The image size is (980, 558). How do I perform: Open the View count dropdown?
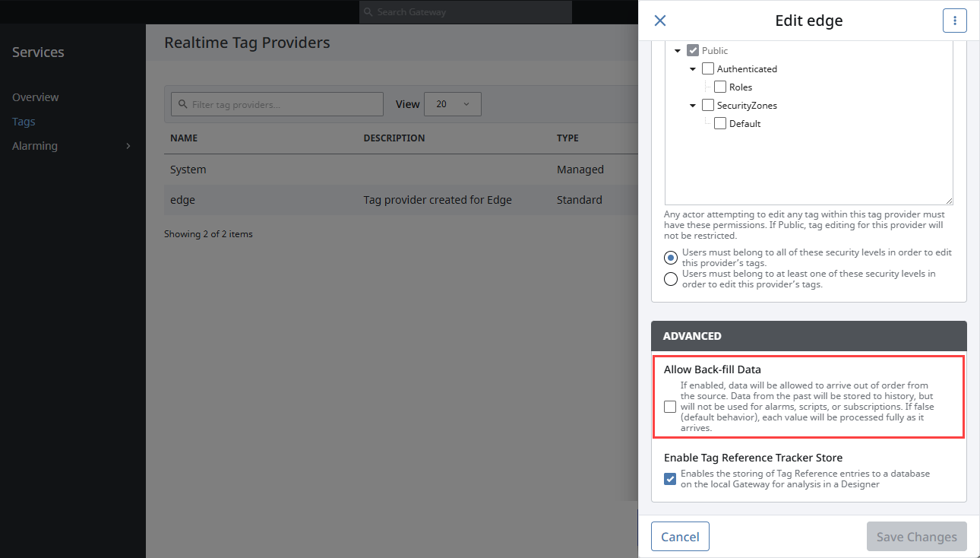click(x=453, y=104)
